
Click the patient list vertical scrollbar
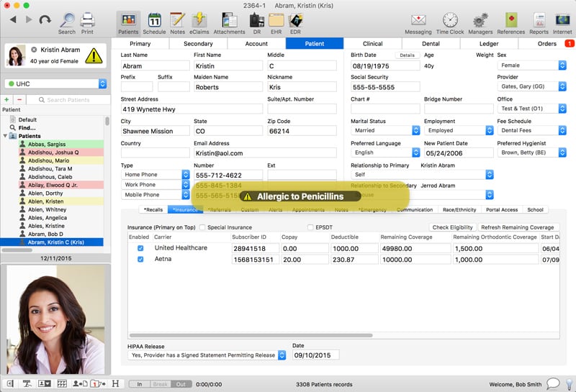(x=107, y=121)
